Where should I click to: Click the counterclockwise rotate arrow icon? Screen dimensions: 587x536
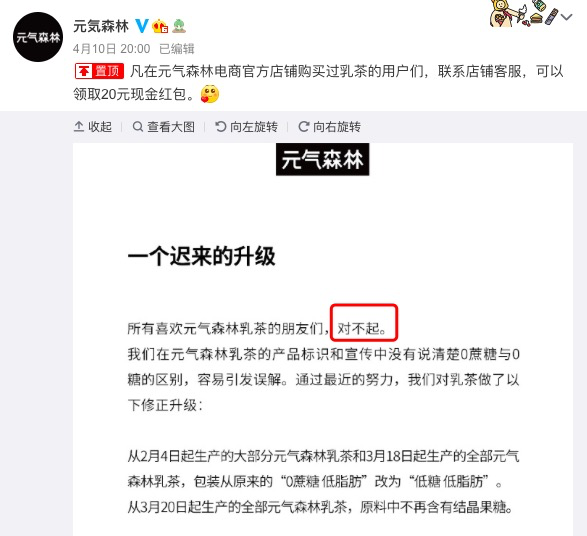click(221, 127)
